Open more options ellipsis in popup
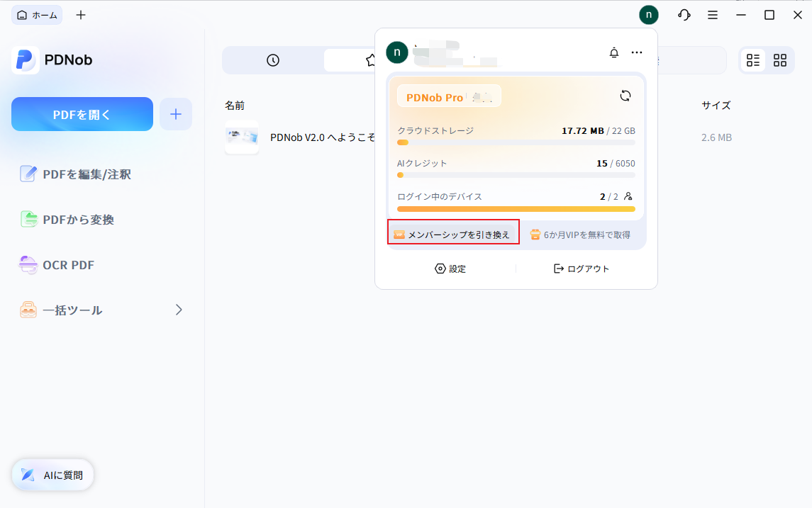 click(x=636, y=52)
